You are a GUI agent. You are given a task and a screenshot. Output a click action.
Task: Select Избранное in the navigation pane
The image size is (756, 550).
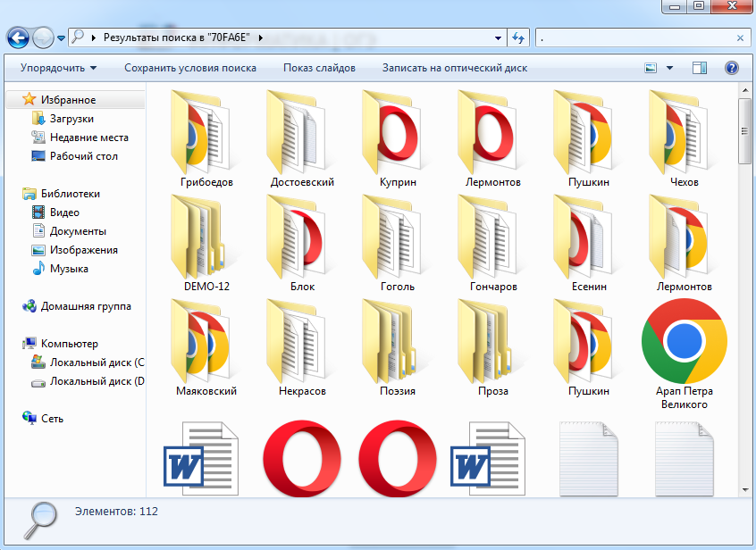click(x=68, y=100)
